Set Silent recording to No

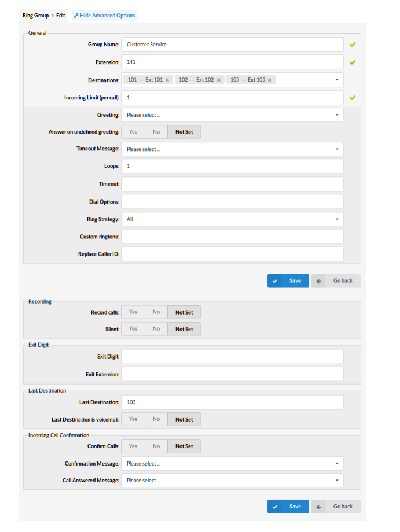click(156, 329)
